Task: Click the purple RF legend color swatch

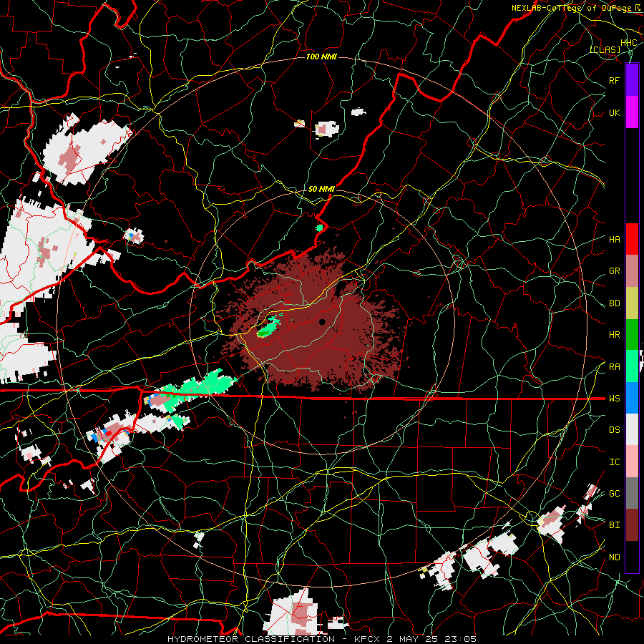Action: (632, 80)
